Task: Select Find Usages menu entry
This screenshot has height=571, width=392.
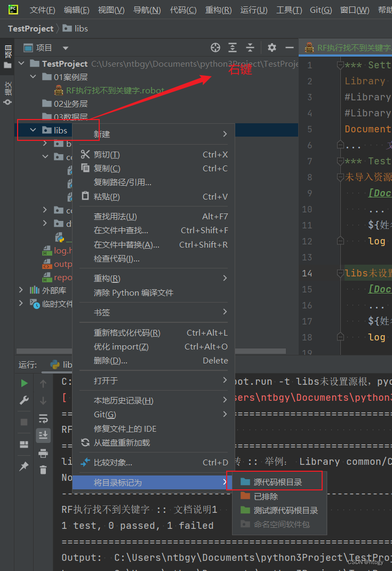Action: point(154,216)
